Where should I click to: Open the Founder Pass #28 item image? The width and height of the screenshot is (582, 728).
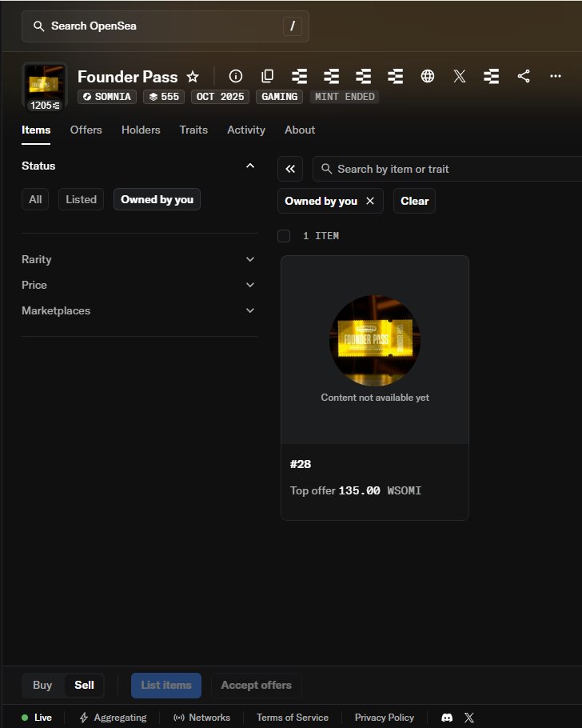pyautogui.click(x=375, y=350)
